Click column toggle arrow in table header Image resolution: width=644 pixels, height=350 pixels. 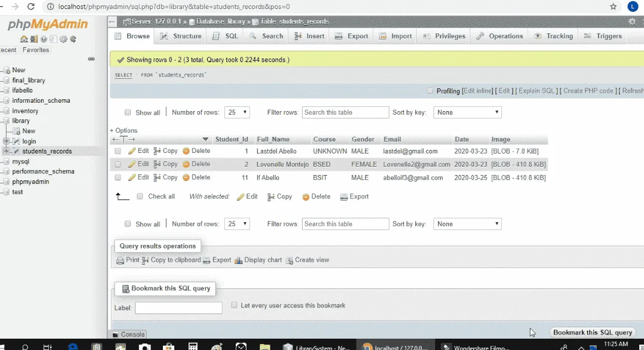coord(205,139)
